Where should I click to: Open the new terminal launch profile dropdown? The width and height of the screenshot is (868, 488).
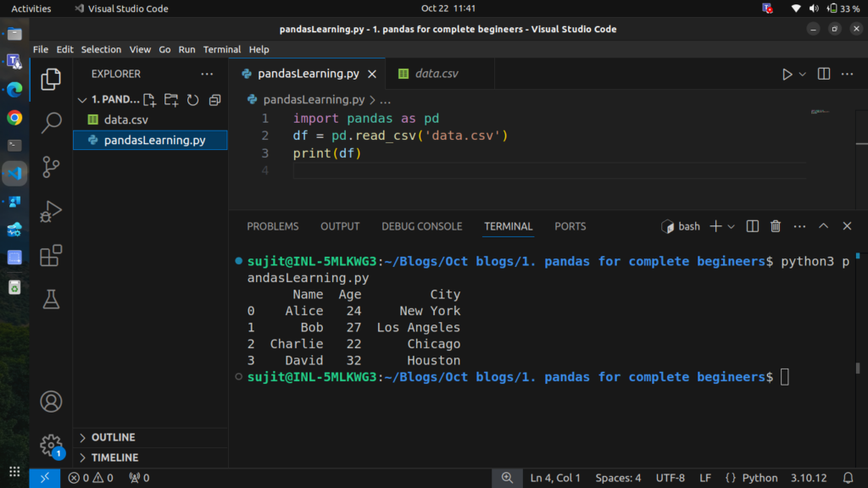[x=732, y=227]
